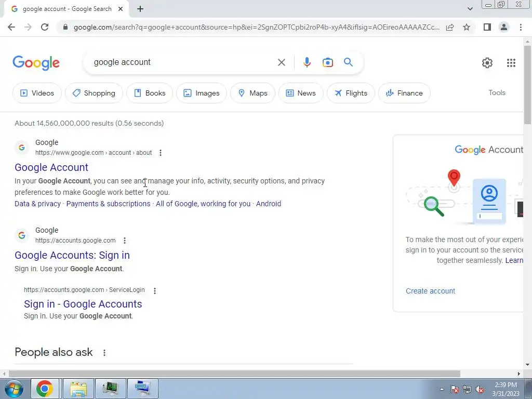Click the vertical scrollbar thumb
Screen dimensions: 532x399
(x=527, y=85)
